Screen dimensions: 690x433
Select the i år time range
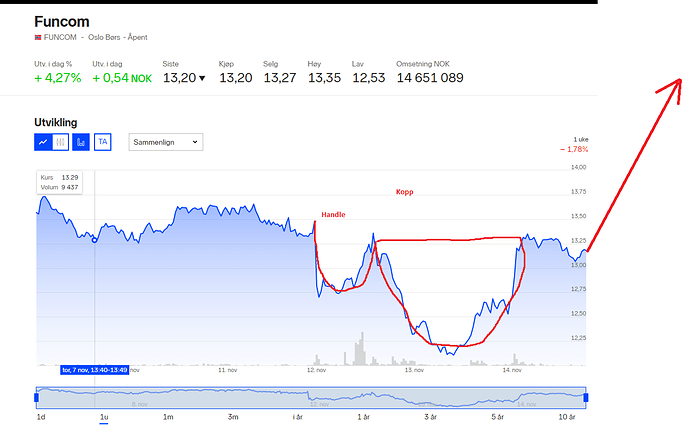tap(297, 417)
